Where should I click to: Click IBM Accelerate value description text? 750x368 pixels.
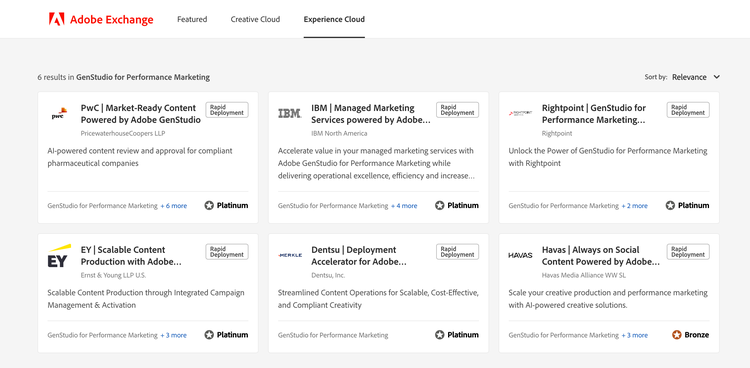[x=376, y=163]
